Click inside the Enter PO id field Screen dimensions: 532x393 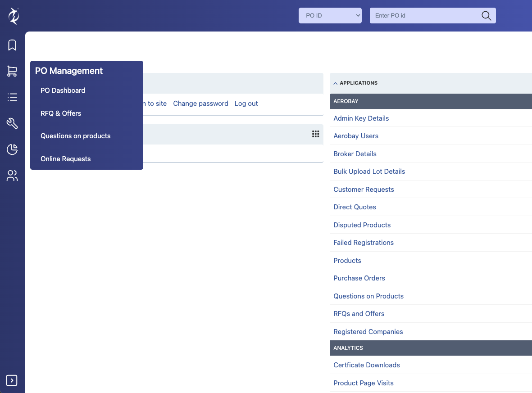point(423,15)
